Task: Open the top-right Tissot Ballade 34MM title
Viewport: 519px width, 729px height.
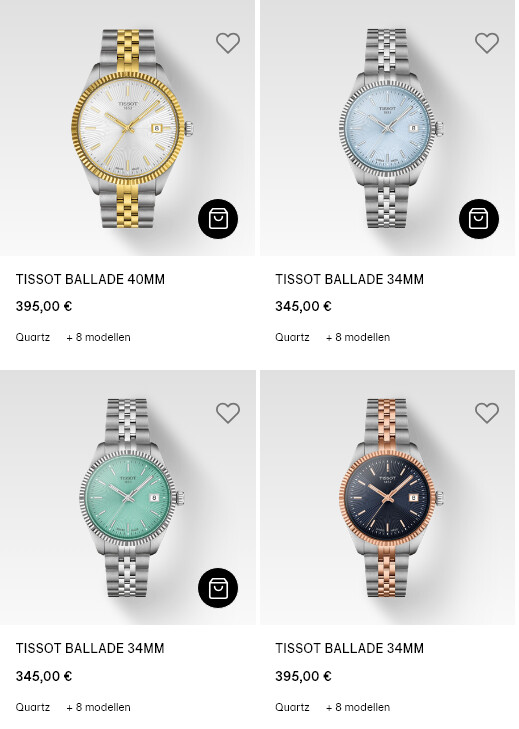Action: click(349, 279)
